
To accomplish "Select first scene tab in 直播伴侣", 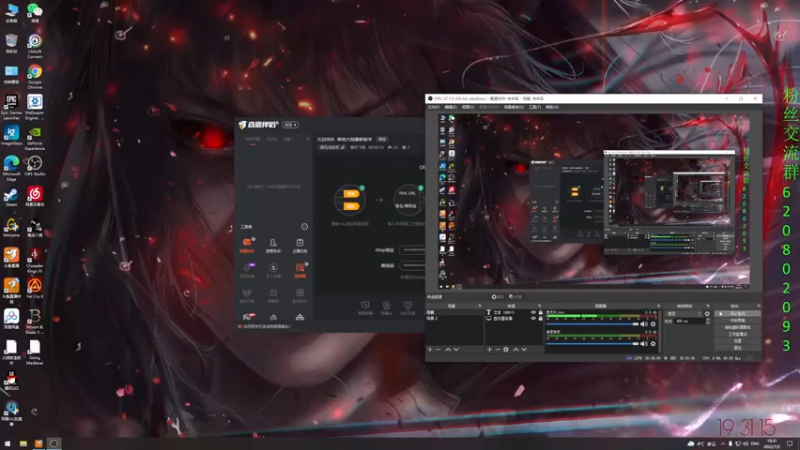I will 253,139.
